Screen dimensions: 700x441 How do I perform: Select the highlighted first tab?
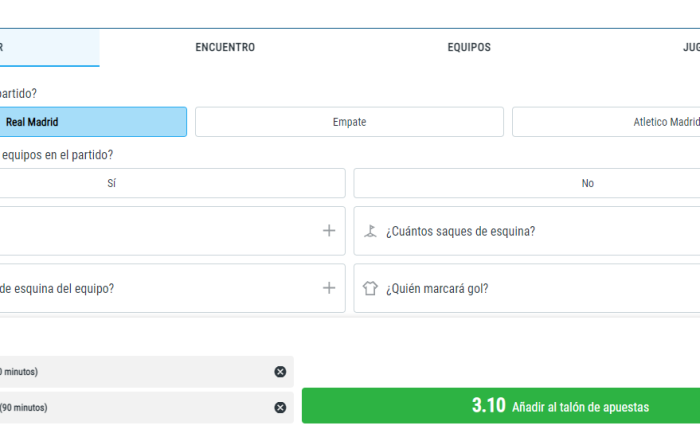[x=49, y=48]
